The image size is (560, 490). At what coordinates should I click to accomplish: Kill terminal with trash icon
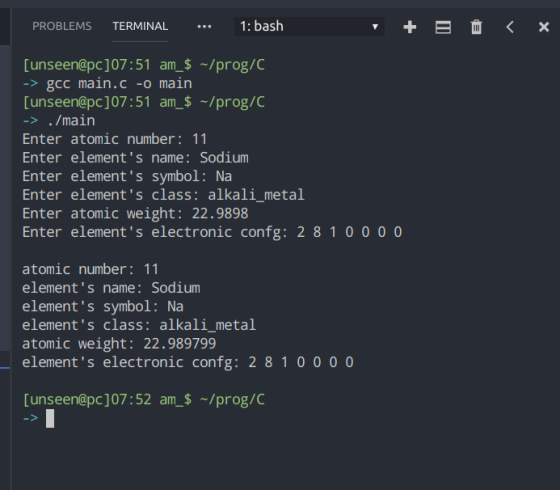click(476, 27)
